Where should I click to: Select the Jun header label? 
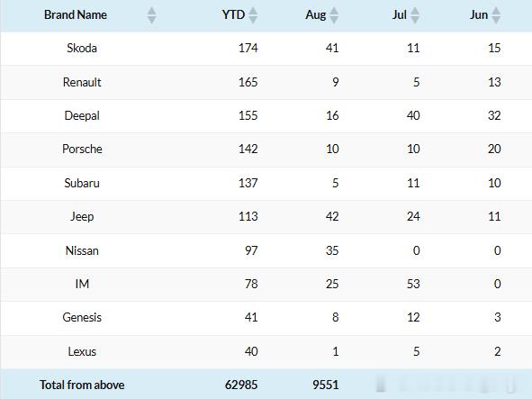[479, 15]
